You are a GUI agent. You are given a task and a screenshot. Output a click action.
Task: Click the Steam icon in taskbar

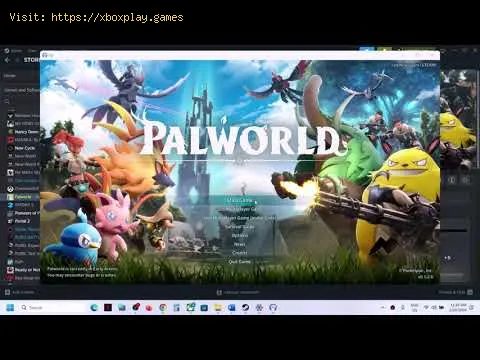tap(246, 307)
